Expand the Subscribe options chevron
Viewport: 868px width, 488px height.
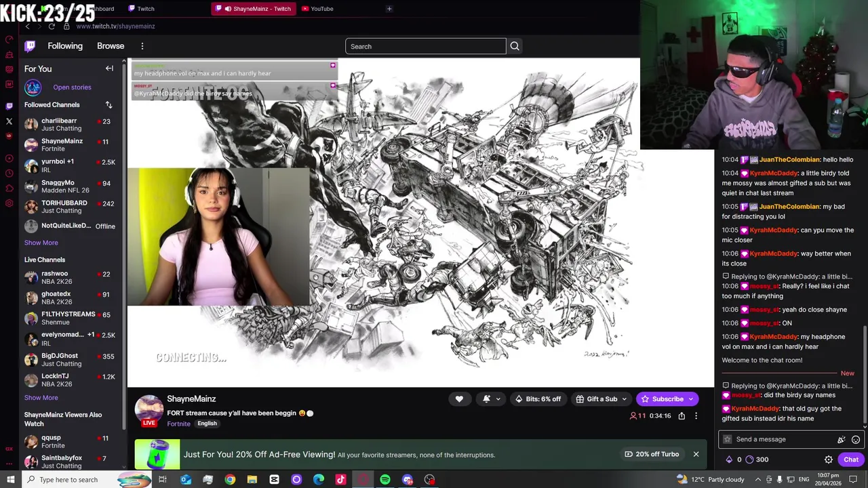(691, 399)
